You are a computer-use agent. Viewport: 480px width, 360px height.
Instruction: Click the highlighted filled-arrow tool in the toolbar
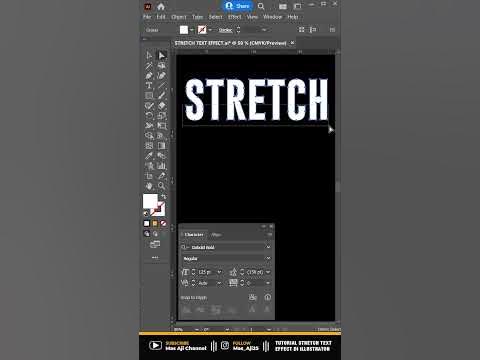(162, 55)
